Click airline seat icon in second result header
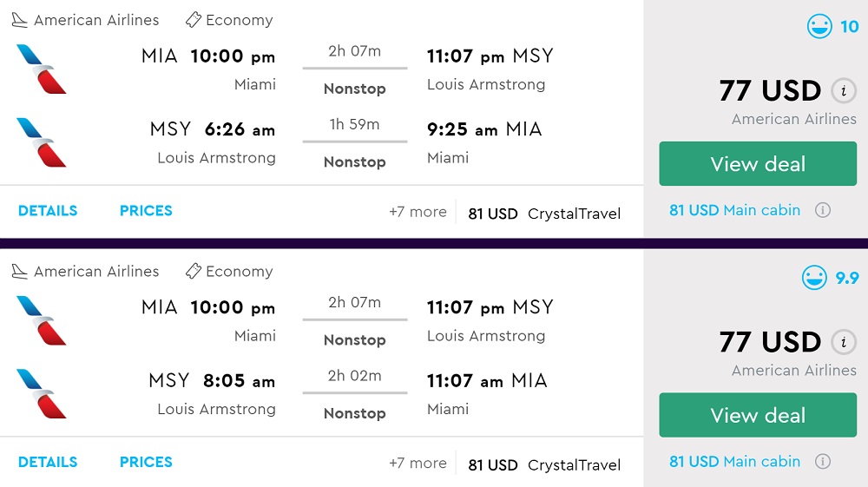 [x=19, y=272]
